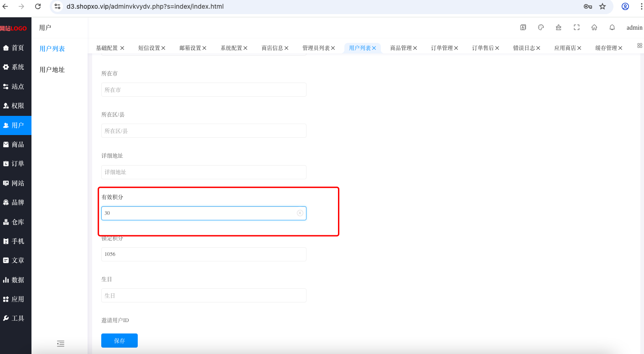Click the 锁定积分 field showing 1056

(x=204, y=254)
